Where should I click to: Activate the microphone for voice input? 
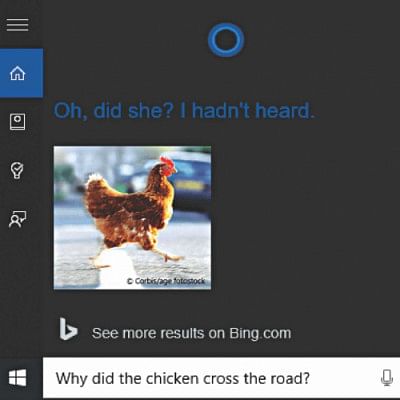386,378
